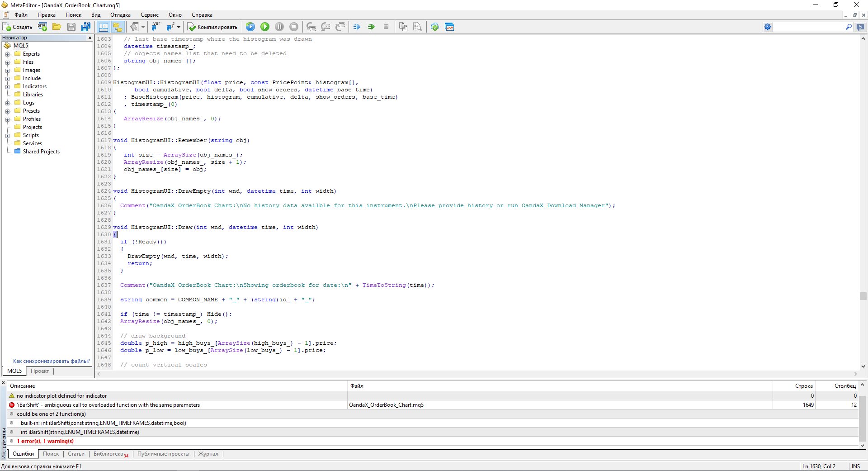Click the trading terminal chart icon

coord(449,27)
